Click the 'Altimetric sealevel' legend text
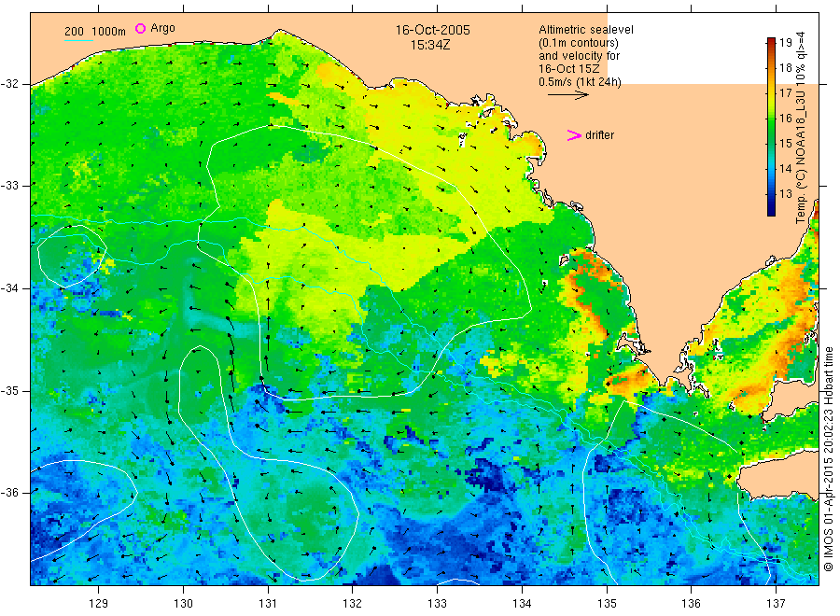Screen dimensions: 840x616 pos(585,30)
